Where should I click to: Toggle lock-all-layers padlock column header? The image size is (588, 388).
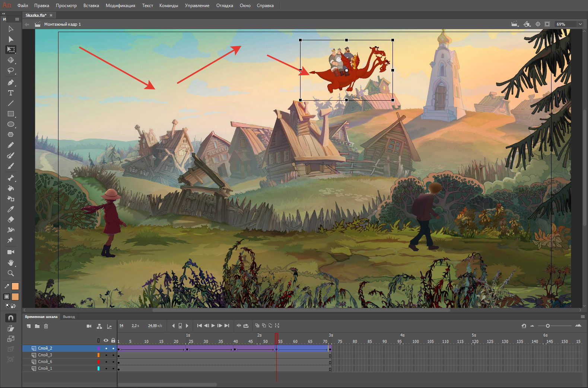[x=113, y=340]
